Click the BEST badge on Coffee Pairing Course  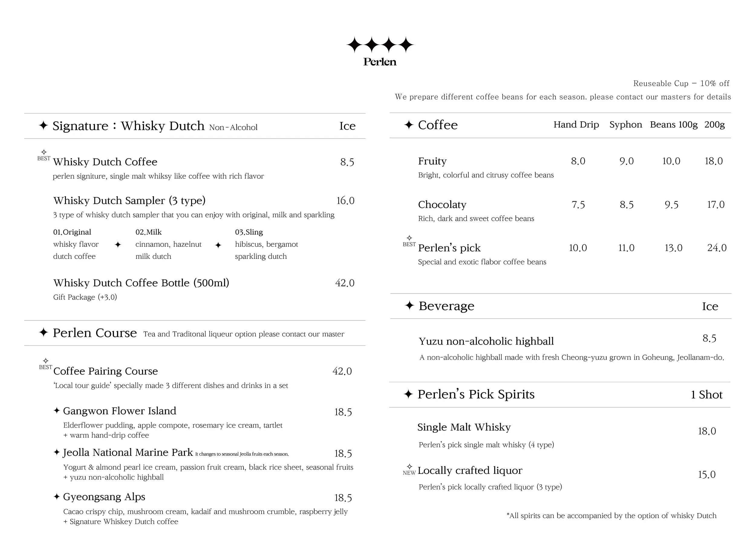tap(46, 364)
